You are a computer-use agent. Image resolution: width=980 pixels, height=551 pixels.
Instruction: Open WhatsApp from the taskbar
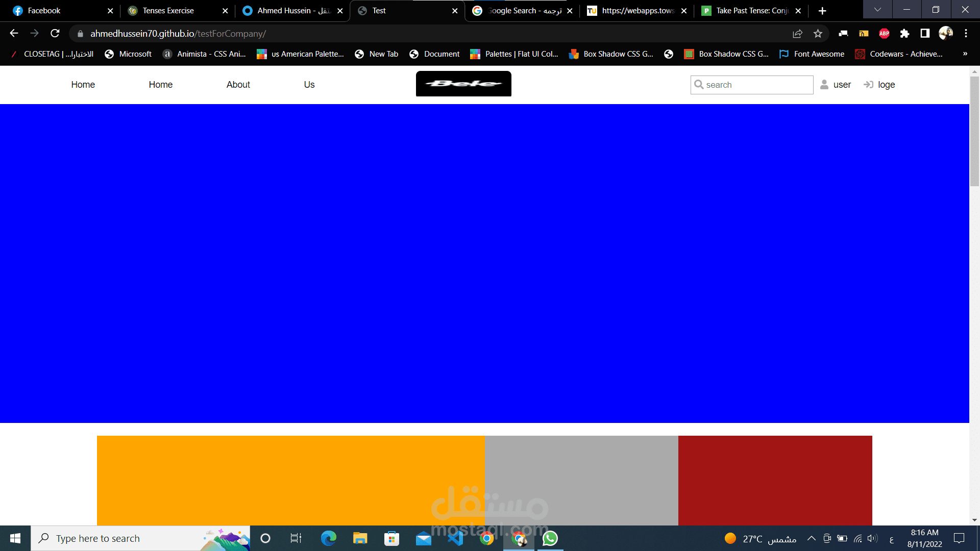(550, 538)
